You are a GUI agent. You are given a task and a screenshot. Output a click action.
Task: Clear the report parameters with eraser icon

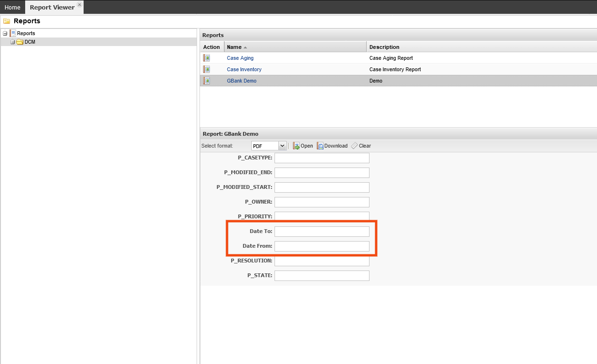point(354,146)
